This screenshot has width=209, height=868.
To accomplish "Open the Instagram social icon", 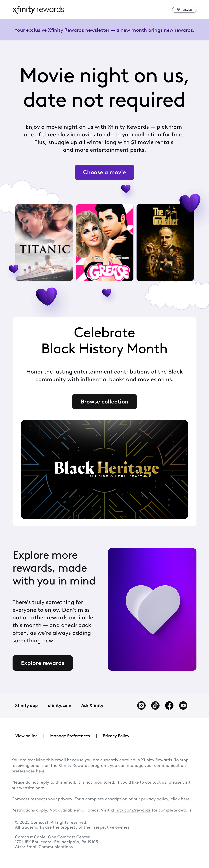I will [141, 705].
